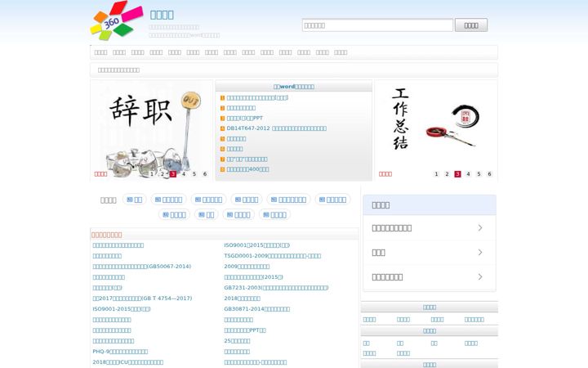This screenshot has height=368, width=588.
Task: Open the TSGD0001-2009 document link
Action: point(272,256)
